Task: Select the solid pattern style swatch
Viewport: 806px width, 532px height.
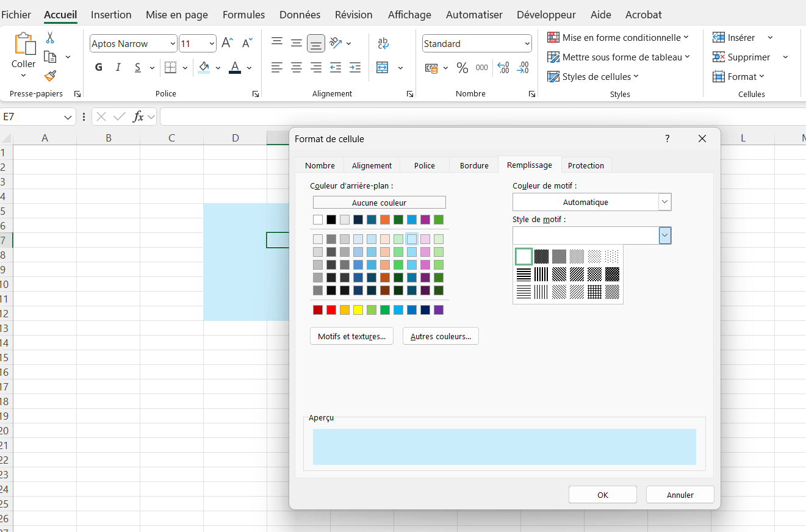Action: tap(541, 256)
